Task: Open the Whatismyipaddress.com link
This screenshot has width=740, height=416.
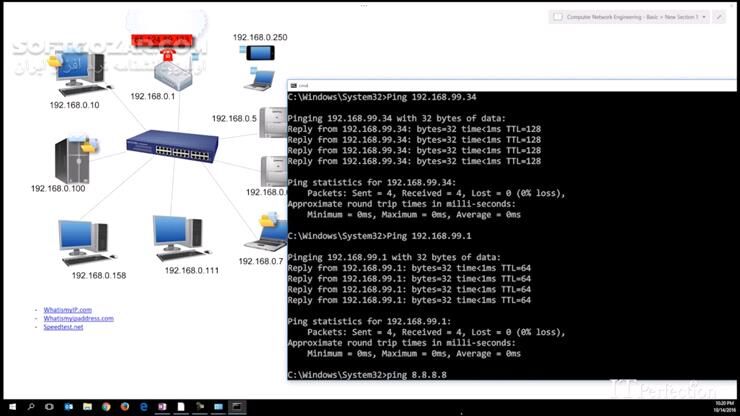Action: click(x=78, y=319)
